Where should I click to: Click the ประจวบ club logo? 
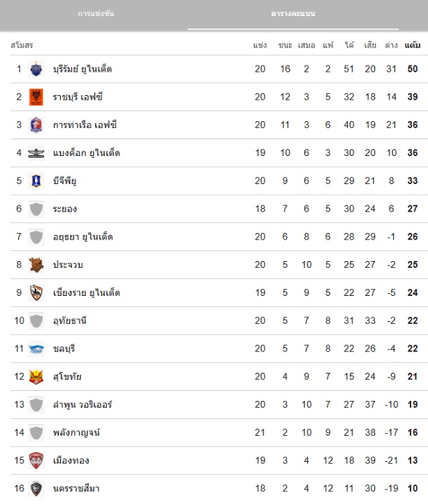pyautogui.click(x=36, y=265)
